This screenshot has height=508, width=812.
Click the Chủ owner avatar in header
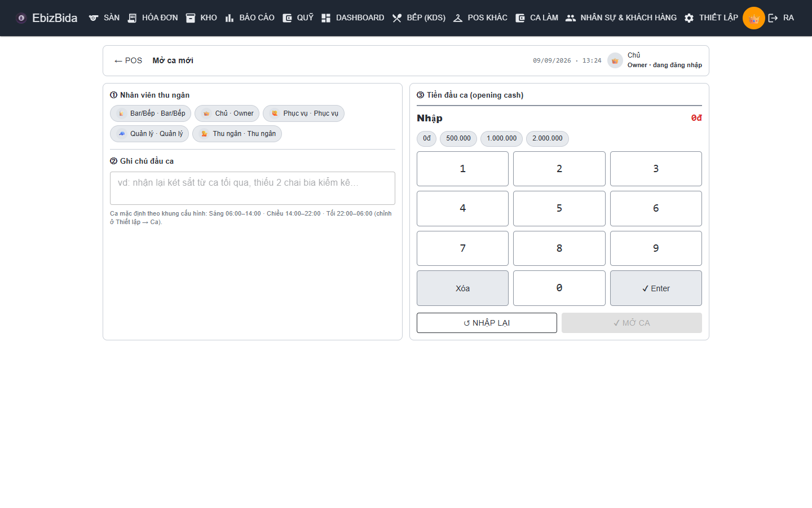click(x=615, y=60)
